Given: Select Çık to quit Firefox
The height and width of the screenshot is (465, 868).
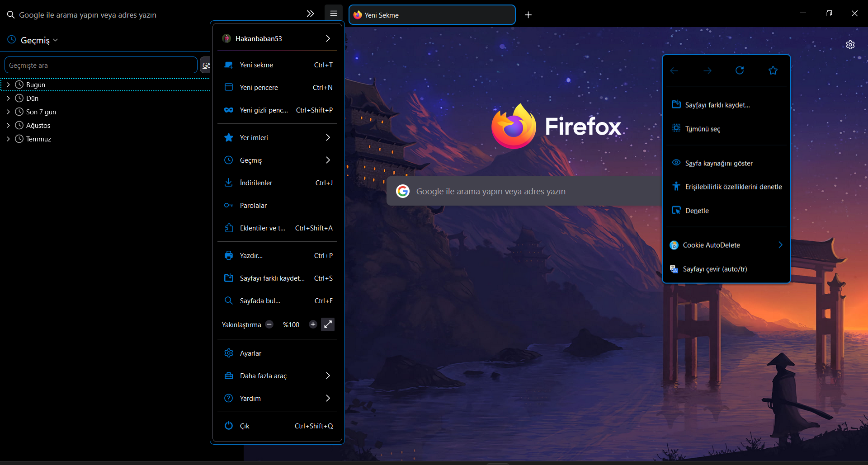Looking at the screenshot, I should (x=277, y=426).
